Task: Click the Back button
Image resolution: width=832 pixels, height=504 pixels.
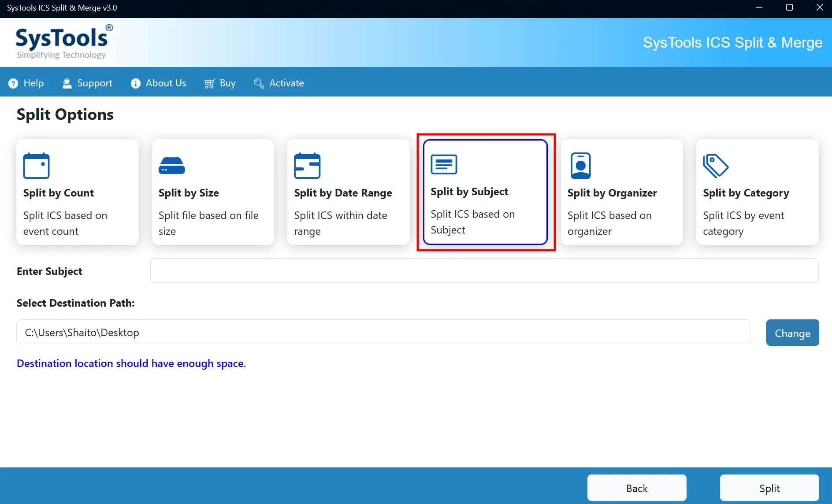Action: point(637,488)
